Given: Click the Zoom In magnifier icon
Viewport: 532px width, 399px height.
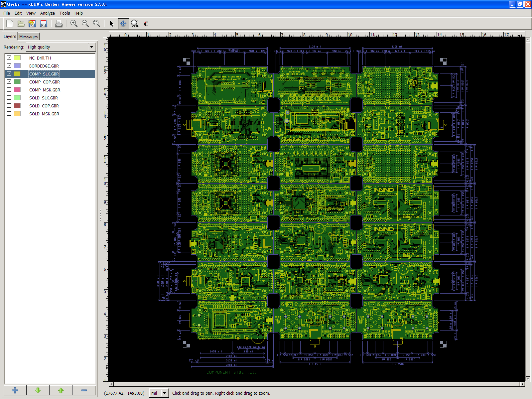Looking at the screenshot, I should [x=74, y=24].
